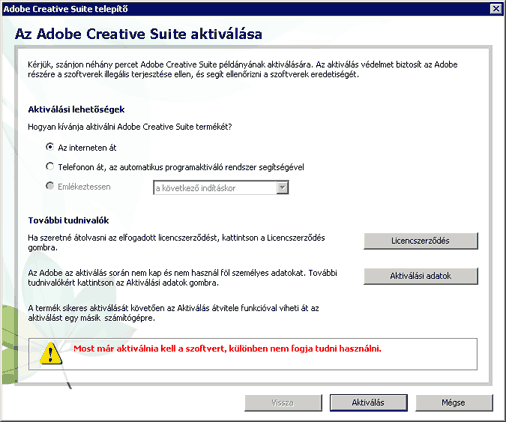Viewport: 506px width, 422px height.
Task: Click the "Aktiválási adatok" button
Action: [421, 276]
